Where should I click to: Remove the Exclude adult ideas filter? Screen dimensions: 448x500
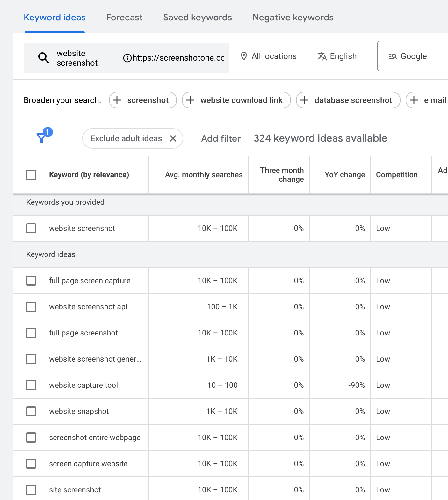tap(173, 138)
